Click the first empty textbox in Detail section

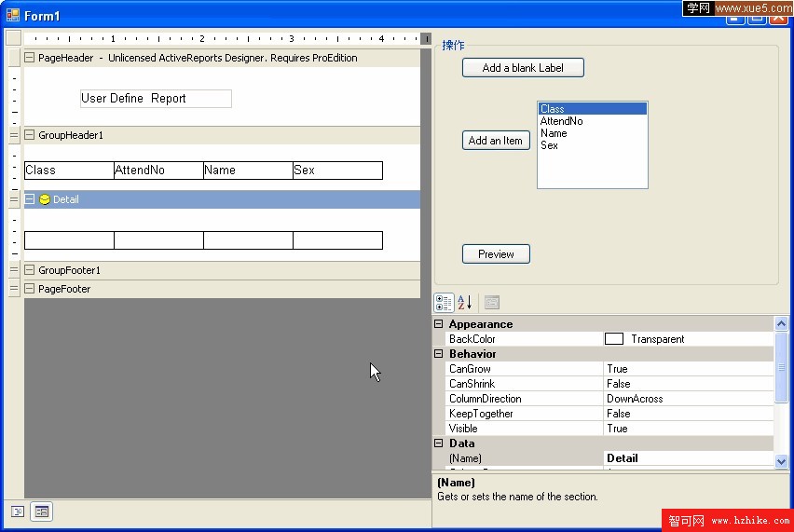click(x=69, y=240)
